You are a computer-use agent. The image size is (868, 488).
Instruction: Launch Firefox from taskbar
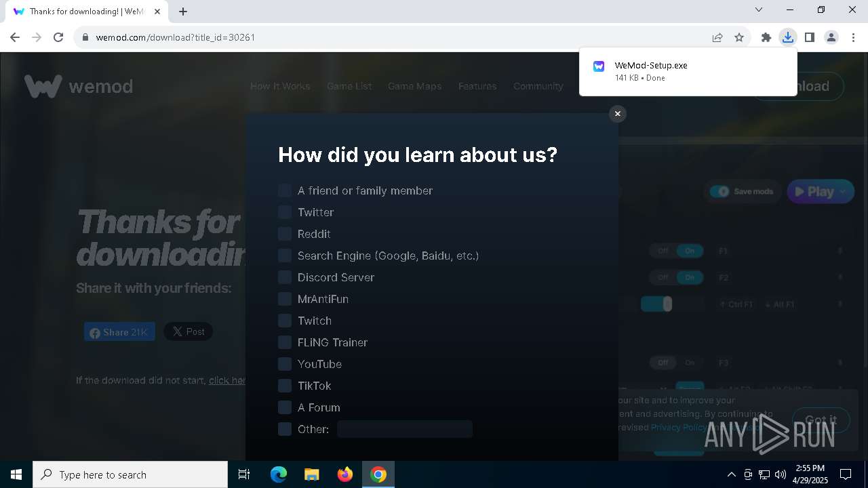[345, 474]
